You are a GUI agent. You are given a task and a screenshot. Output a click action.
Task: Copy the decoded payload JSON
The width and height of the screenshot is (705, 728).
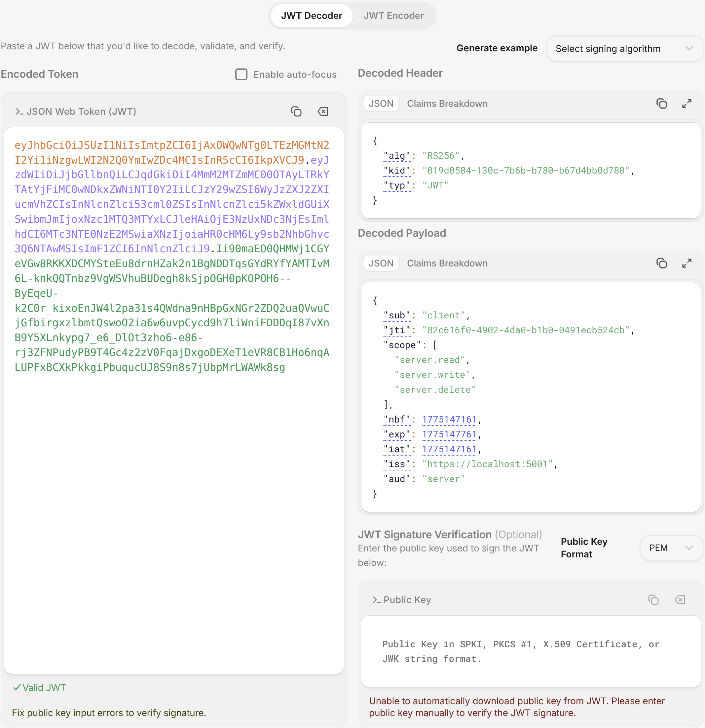point(661,263)
